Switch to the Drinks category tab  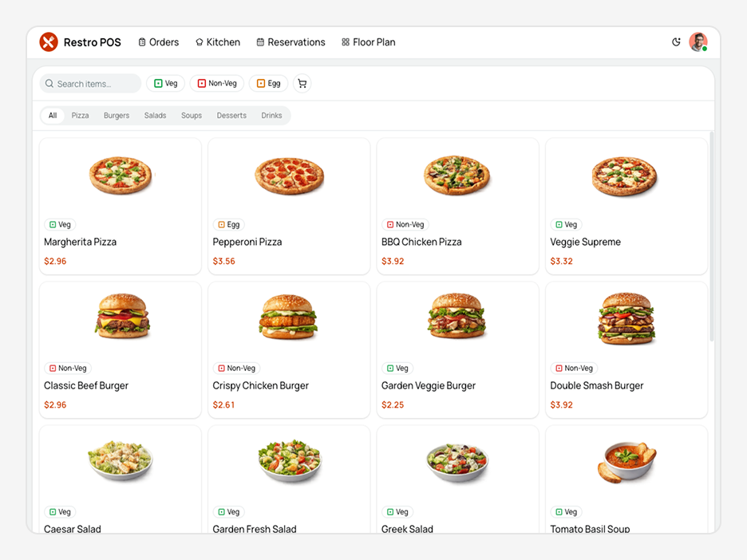coord(271,115)
